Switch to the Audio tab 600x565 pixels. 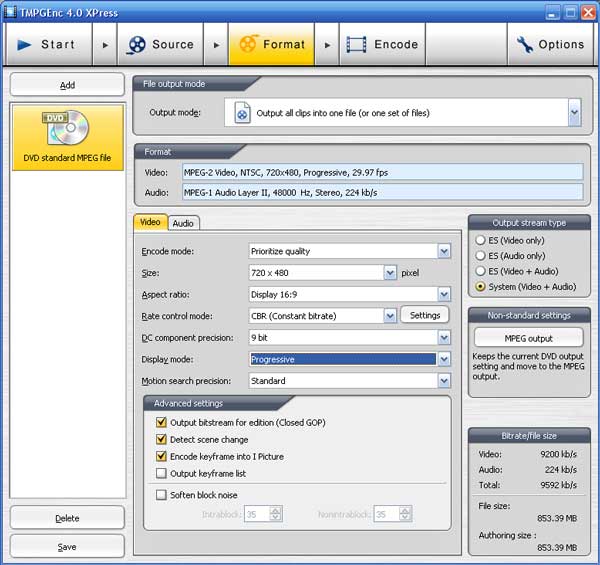[183, 223]
